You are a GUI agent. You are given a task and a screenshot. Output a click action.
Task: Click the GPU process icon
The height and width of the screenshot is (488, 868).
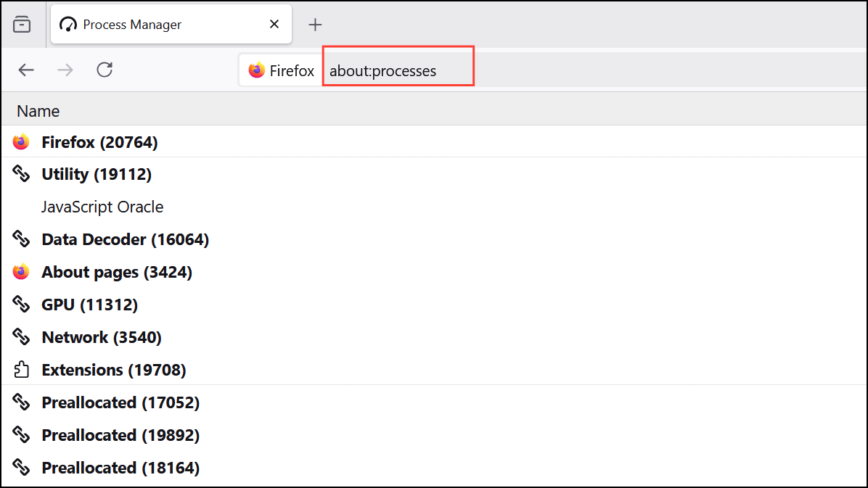pyautogui.click(x=20, y=305)
